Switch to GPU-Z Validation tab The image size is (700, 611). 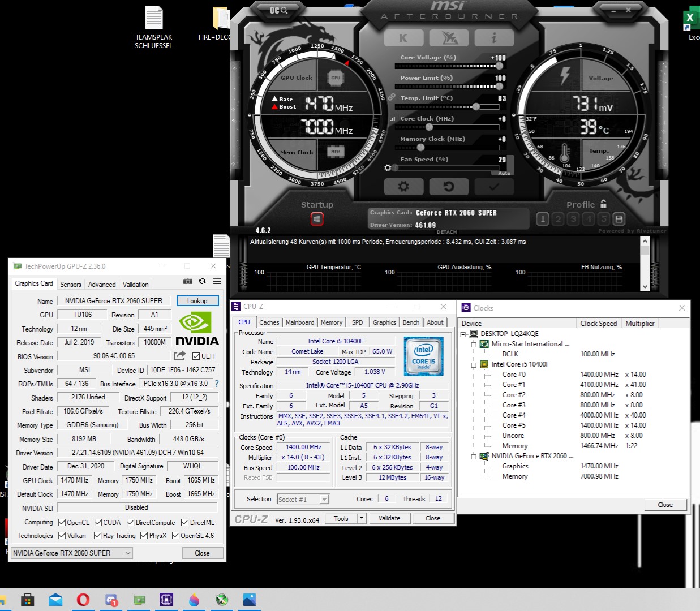point(136,284)
